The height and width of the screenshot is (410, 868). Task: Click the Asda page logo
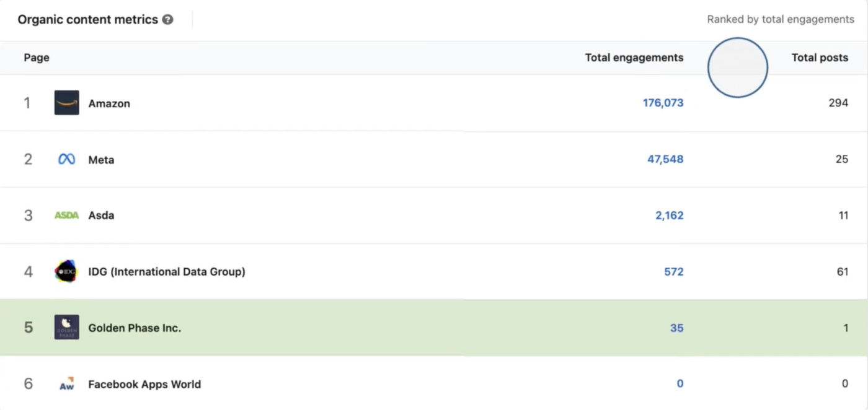pos(66,215)
